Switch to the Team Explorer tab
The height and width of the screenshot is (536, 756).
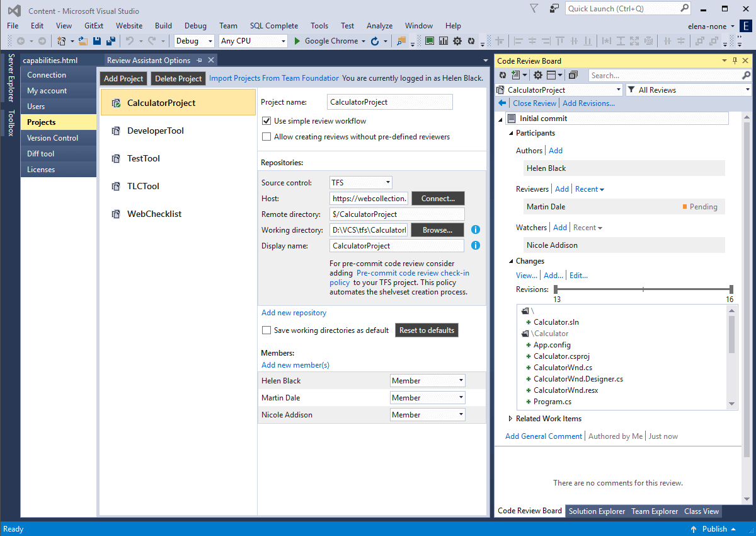click(655, 511)
